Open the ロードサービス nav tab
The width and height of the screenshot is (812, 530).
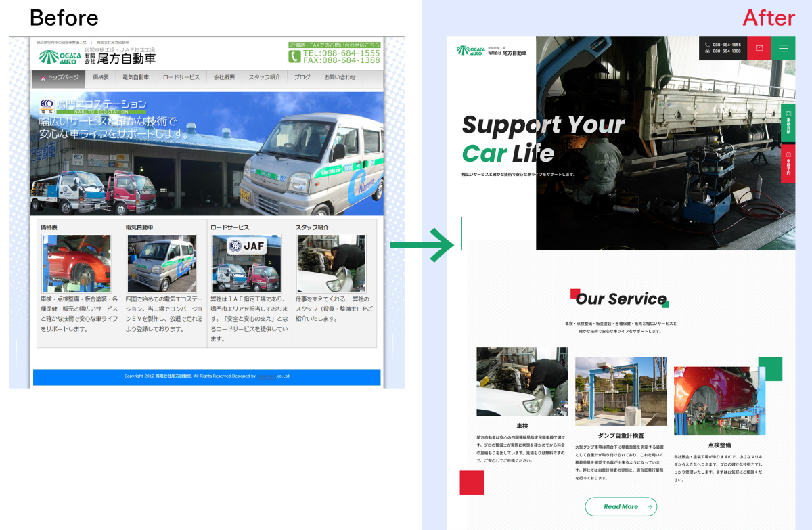click(x=181, y=78)
